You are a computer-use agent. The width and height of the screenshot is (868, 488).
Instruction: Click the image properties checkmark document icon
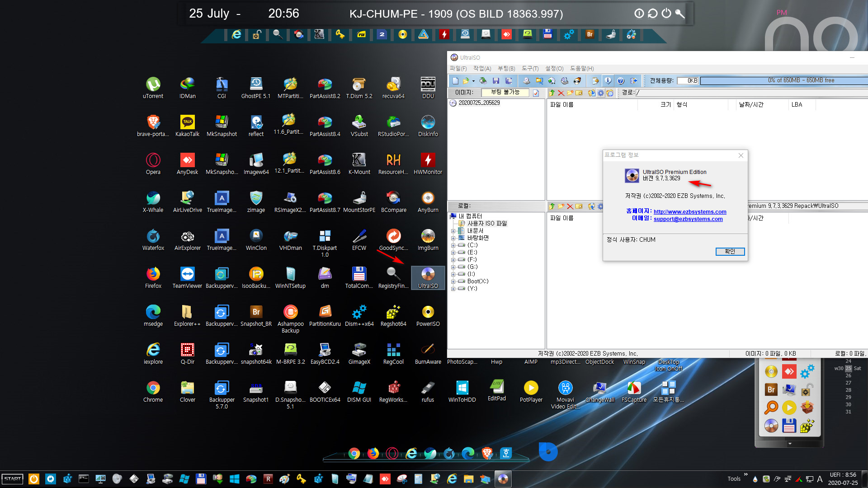(x=536, y=93)
